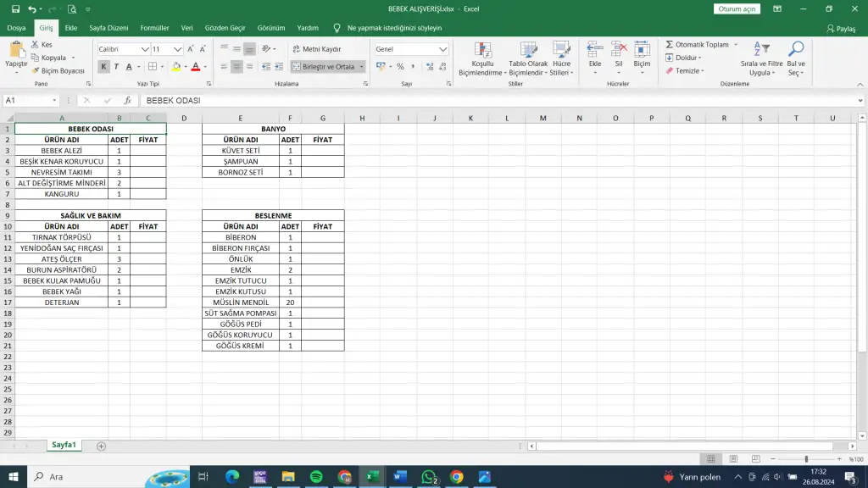This screenshot has width=868, height=488.
Task: Click the Oturum açın sign-in button
Action: 737,8
